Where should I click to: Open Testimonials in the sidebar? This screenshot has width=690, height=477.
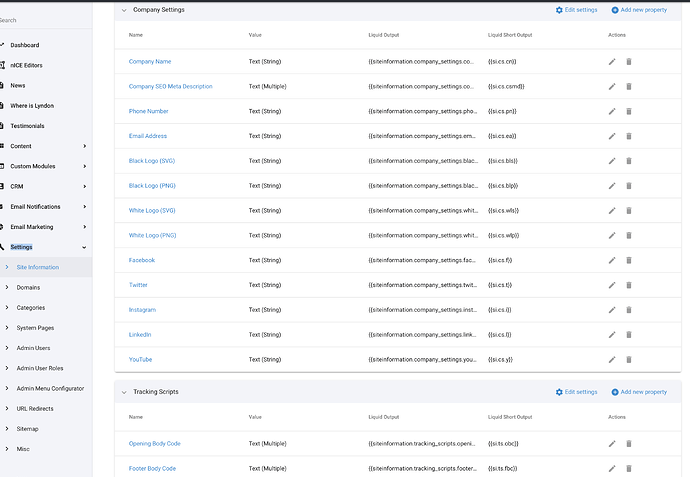pyautogui.click(x=27, y=126)
